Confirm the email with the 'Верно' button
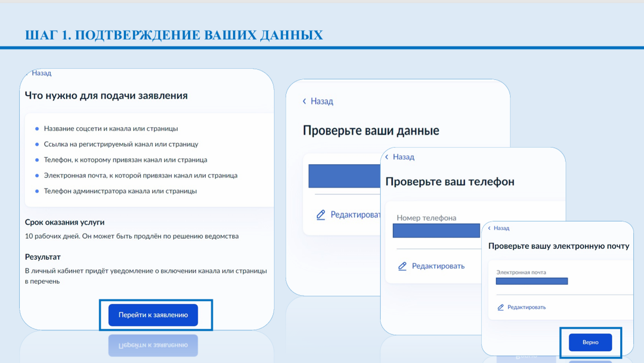Image resolution: width=644 pixels, height=363 pixels. click(590, 342)
